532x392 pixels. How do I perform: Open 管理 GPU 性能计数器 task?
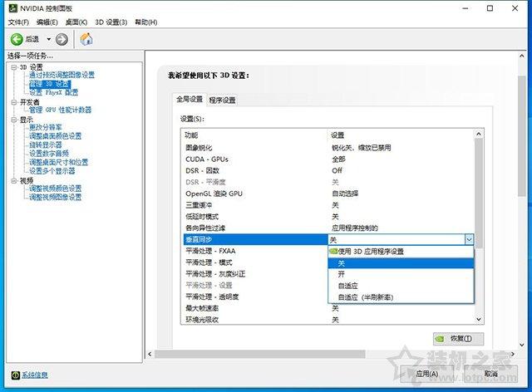click(x=61, y=110)
